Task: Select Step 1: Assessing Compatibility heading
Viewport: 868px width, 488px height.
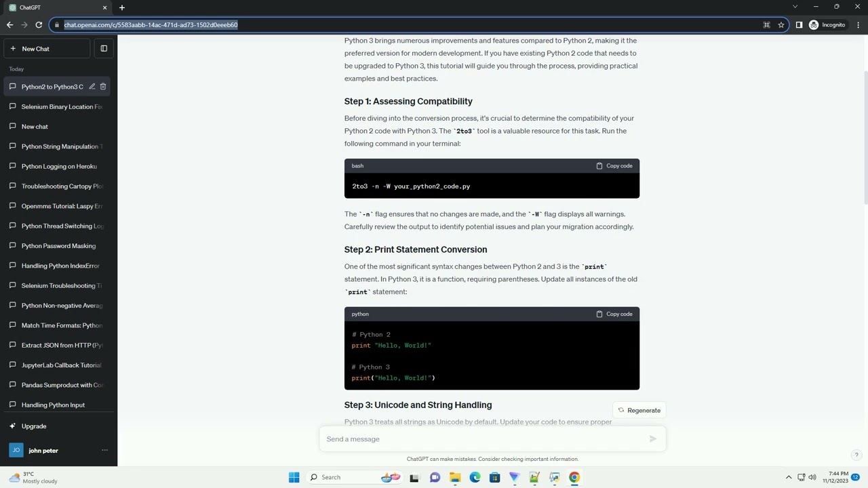Action: 408,101
